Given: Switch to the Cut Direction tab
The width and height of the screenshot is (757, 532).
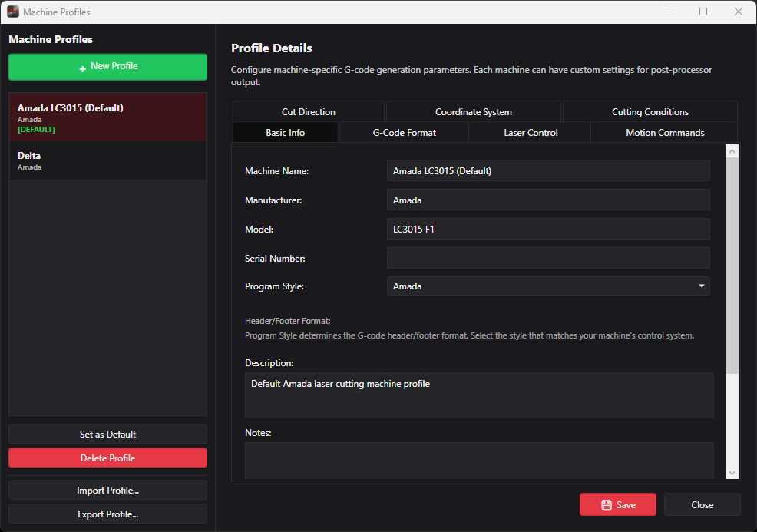Looking at the screenshot, I should (x=309, y=111).
